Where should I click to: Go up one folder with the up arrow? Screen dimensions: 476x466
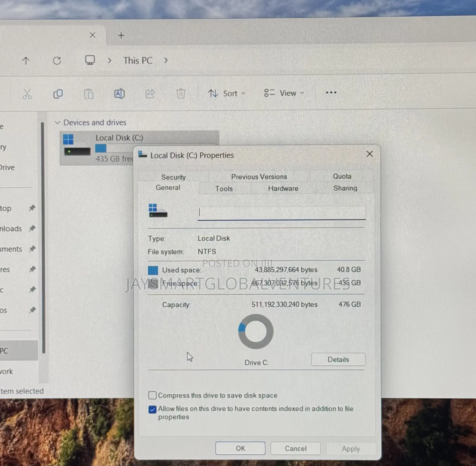coord(26,61)
